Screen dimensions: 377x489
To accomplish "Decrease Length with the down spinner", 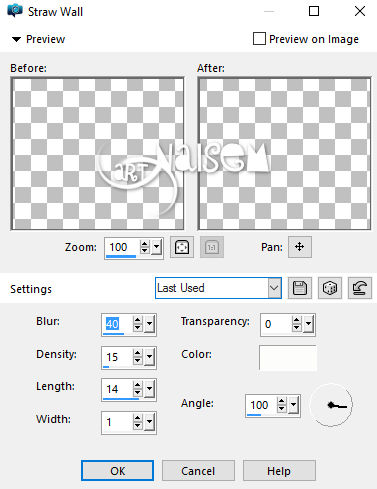I will (137, 393).
